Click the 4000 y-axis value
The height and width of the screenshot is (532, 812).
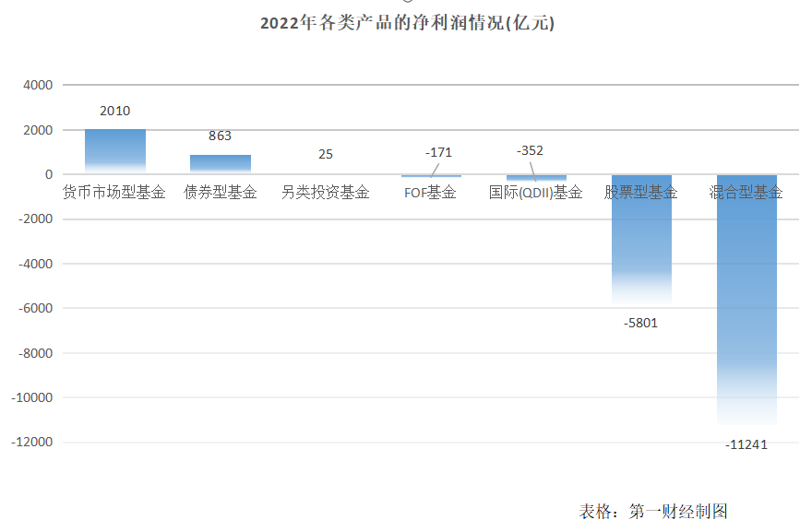pyautogui.click(x=38, y=85)
